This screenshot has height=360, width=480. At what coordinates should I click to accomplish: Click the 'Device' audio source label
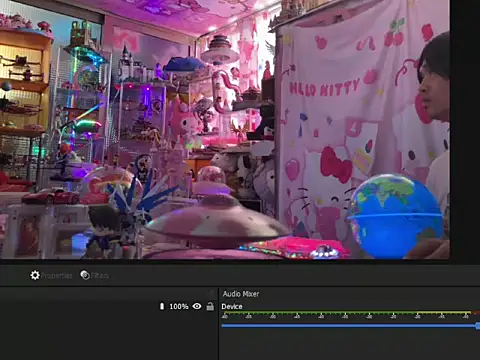tap(232, 306)
